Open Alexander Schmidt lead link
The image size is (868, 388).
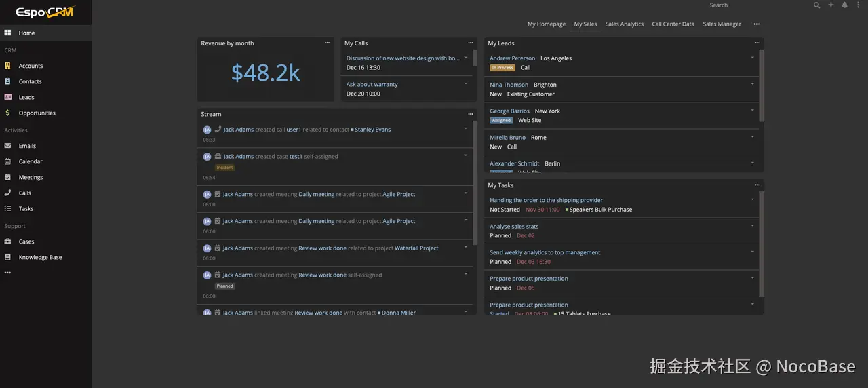[515, 163]
